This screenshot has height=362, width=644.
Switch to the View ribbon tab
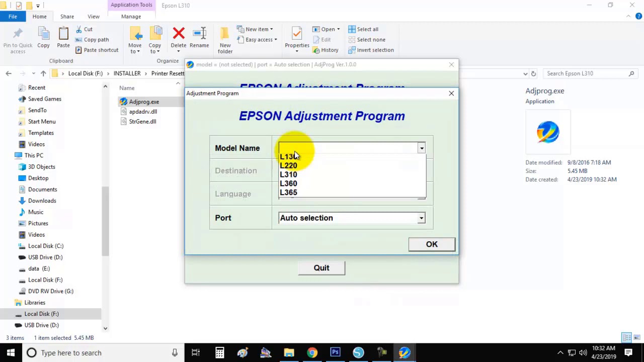tap(94, 17)
